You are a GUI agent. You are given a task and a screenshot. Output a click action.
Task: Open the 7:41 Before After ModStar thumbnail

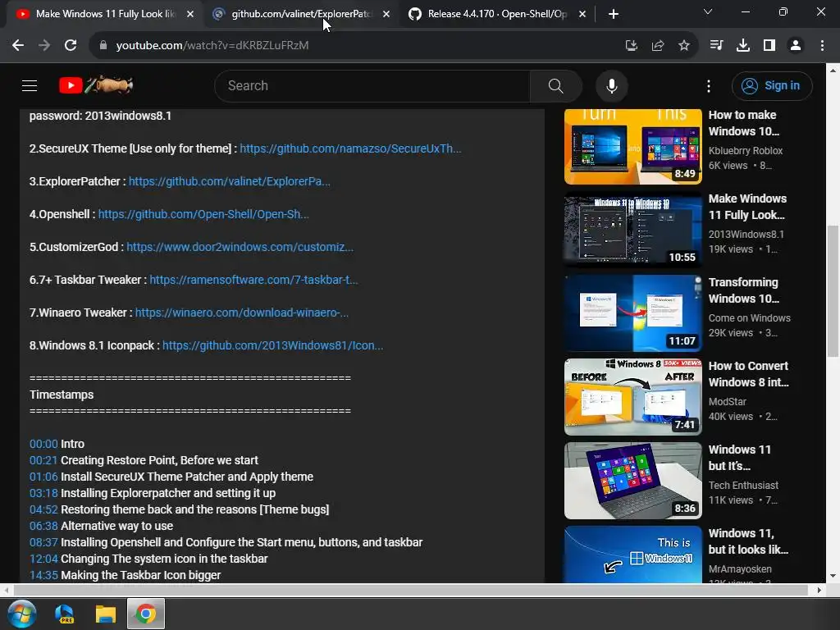coord(632,396)
